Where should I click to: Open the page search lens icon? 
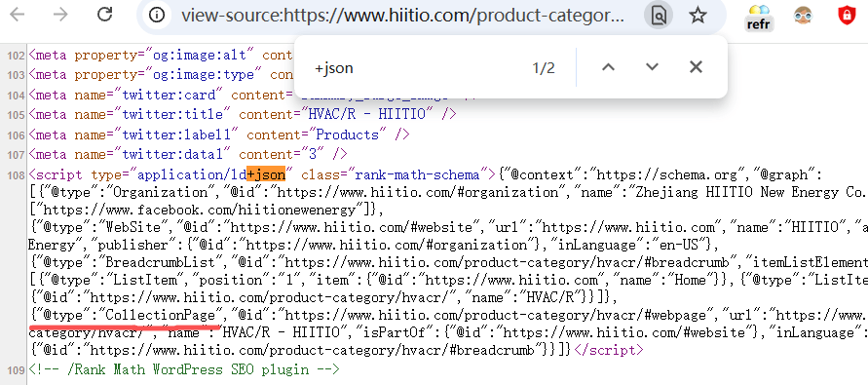659,16
